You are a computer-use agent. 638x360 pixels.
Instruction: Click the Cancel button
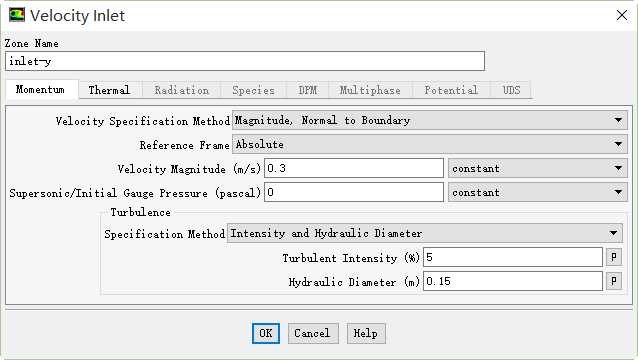(x=312, y=333)
